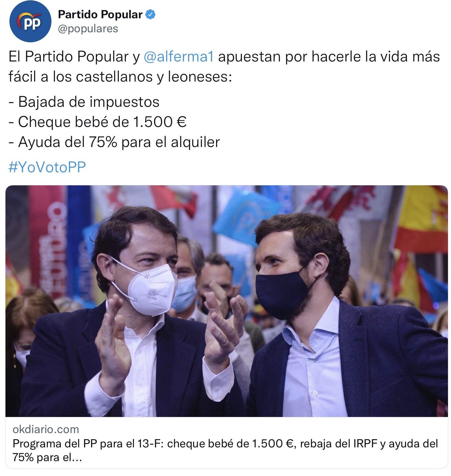Click the blue verified badge

click(x=151, y=14)
